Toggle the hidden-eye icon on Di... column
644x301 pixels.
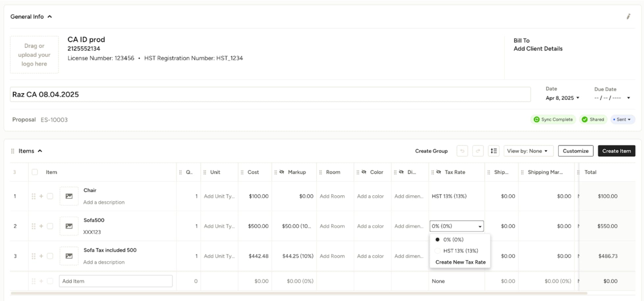click(x=401, y=172)
